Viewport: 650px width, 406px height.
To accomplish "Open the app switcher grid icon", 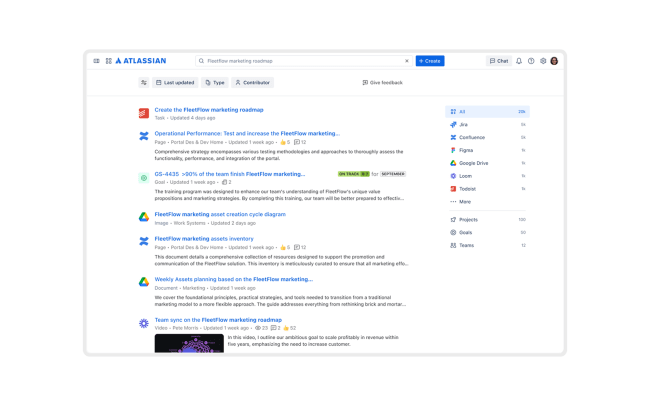I will pos(109,61).
